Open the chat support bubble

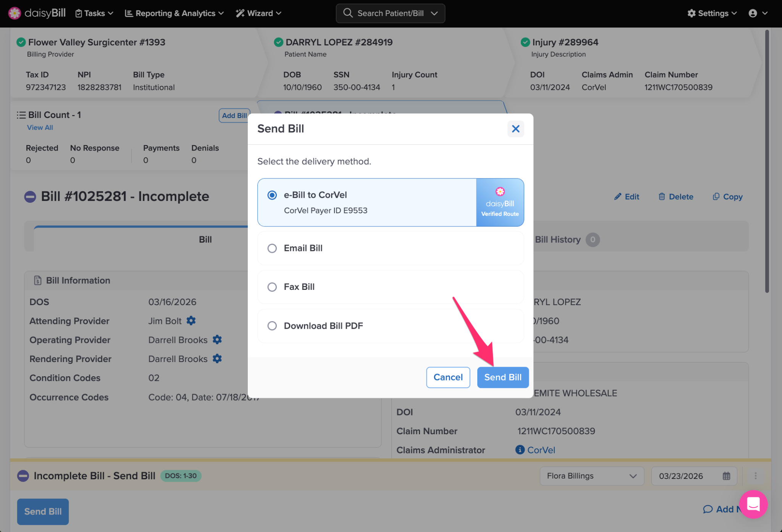pos(753,504)
